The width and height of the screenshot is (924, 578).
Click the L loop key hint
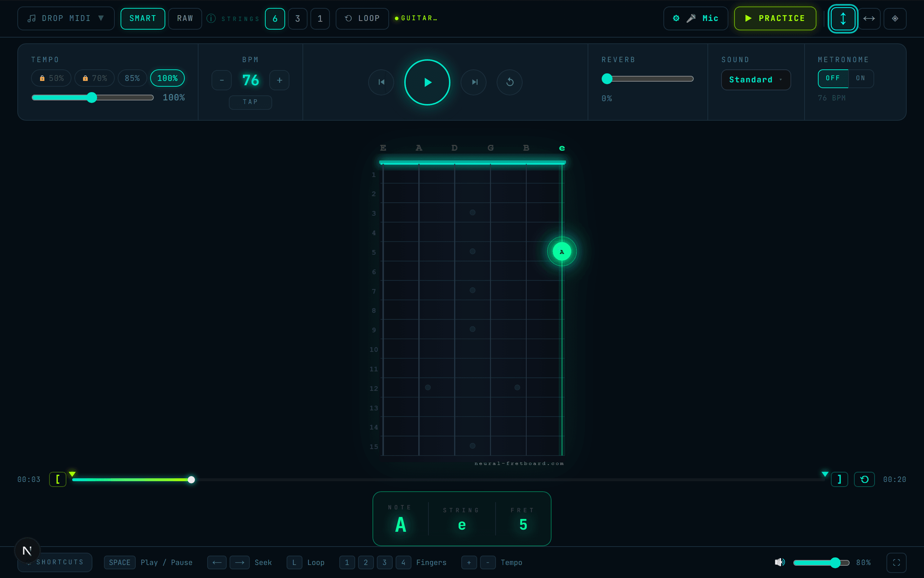pyautogui.click(x=295, y=563)
